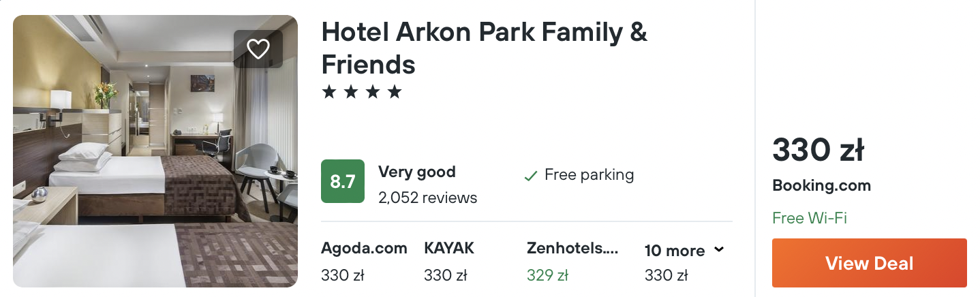Open the 2,052 reviews link

click(x=427, y=198)
